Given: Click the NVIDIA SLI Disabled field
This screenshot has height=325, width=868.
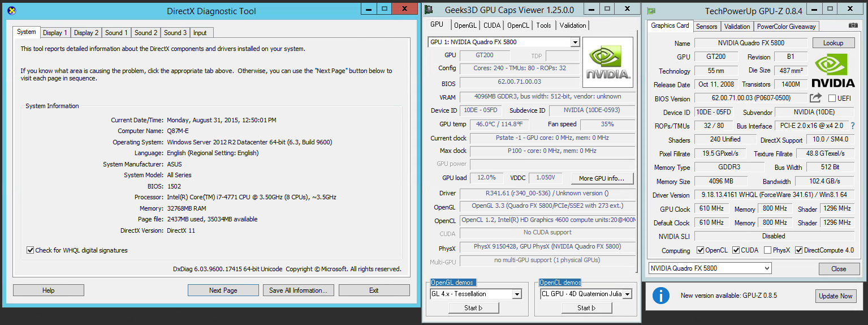Looking at the screenshot, I should pos(774,236).
